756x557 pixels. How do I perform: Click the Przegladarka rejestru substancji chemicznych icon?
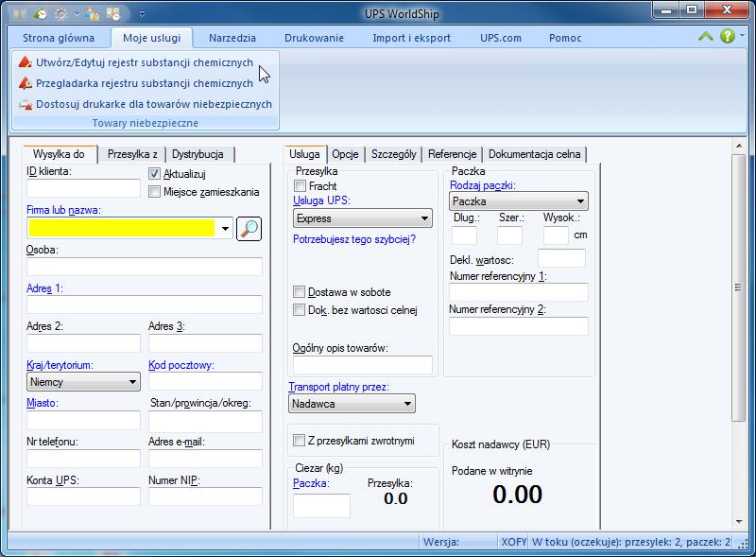tap(26, 83)
